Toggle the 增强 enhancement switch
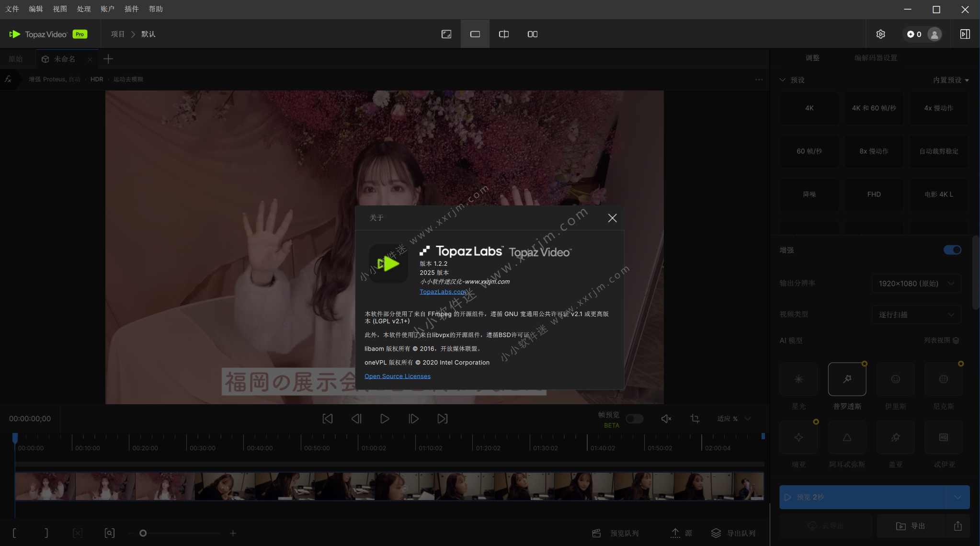This screenshot has height=546, width=980. (952, 250)
